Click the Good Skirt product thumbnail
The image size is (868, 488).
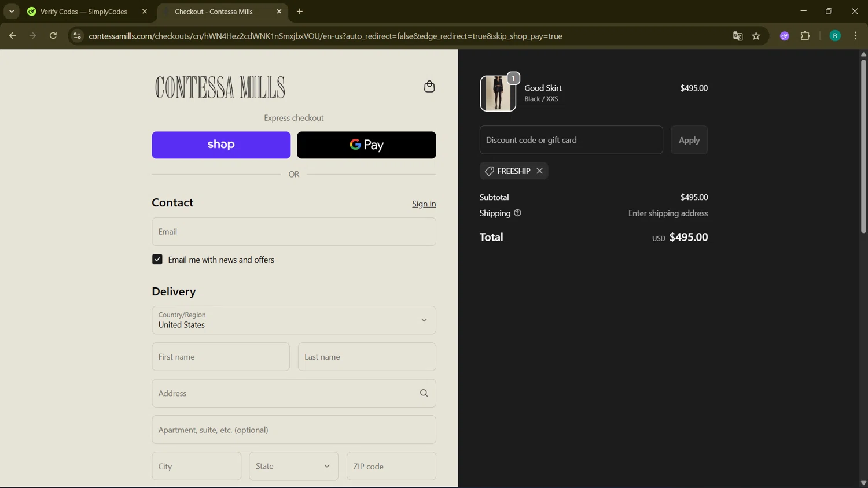point(498,93)
